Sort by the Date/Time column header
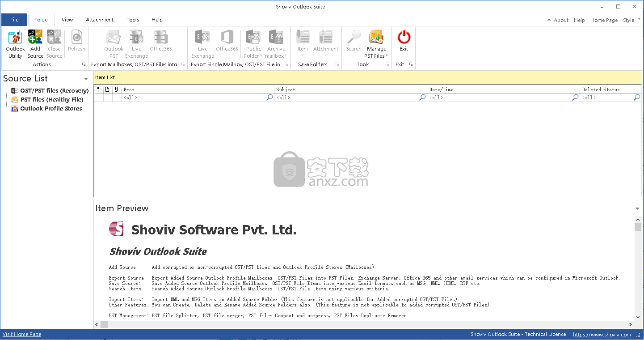Image resolution: width=644 pixels, height=340 pixels. (503, 89)
